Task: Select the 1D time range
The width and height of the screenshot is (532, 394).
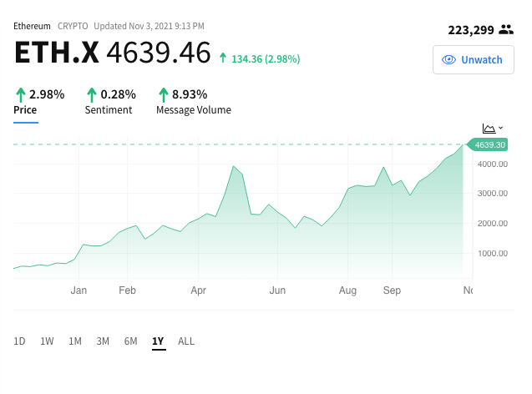Action: [19, 341]
